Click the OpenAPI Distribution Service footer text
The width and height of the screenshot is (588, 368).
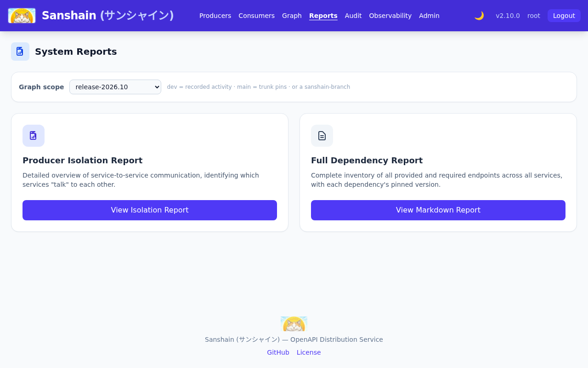(x=294, y=339)
